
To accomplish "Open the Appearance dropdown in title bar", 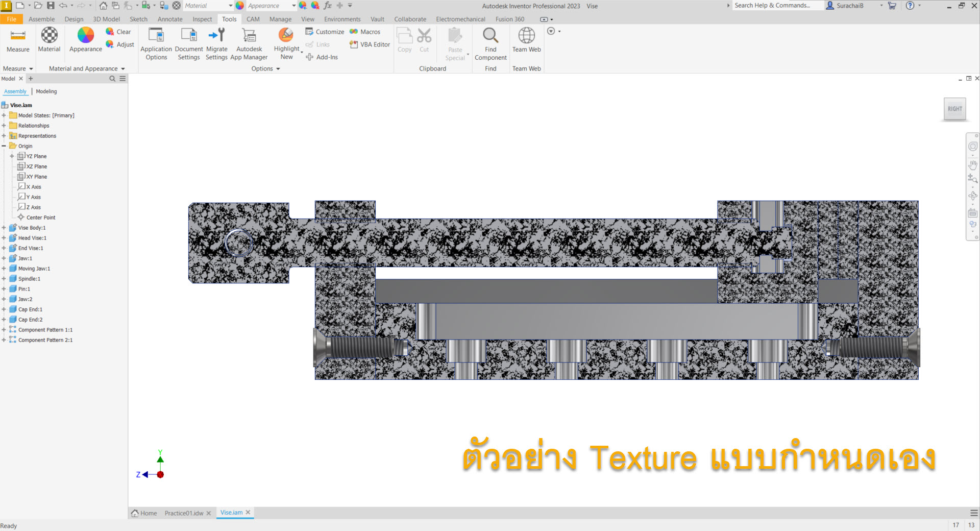I will coord(293,6).
